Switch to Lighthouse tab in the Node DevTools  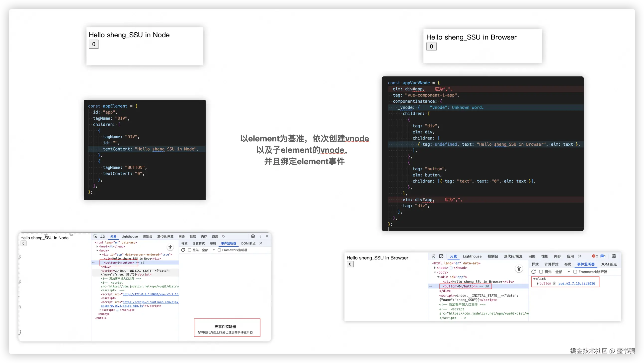click(130, 237)
